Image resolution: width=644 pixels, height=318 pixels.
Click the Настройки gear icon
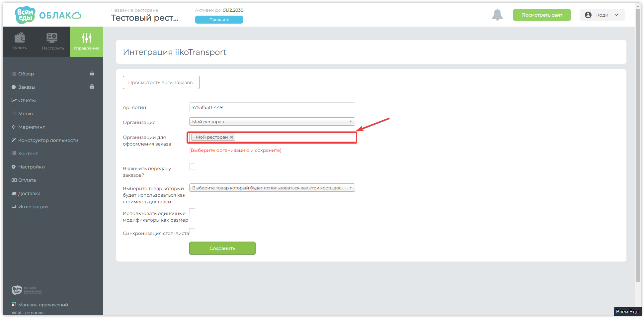[x=14, y=167]
